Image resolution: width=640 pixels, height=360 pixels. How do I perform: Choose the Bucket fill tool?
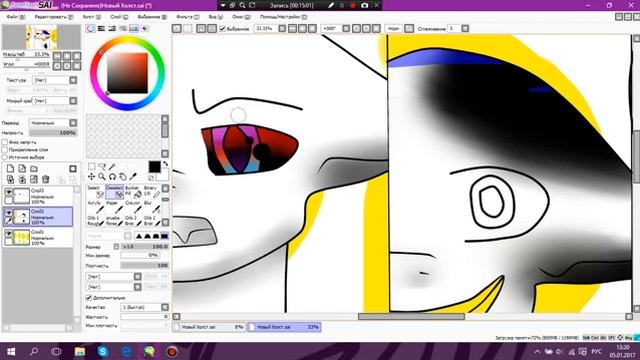click(133, 191)
